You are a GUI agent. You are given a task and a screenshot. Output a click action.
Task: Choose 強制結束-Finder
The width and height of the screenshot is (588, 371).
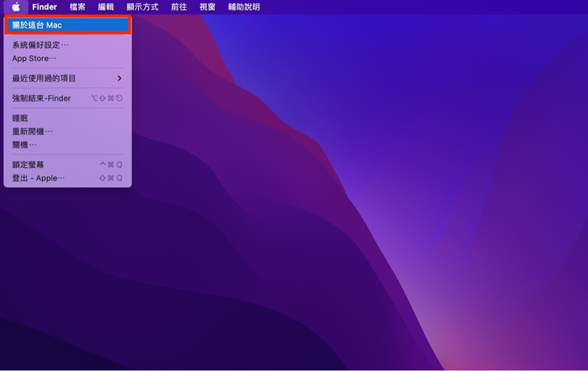tap(67, 98)
